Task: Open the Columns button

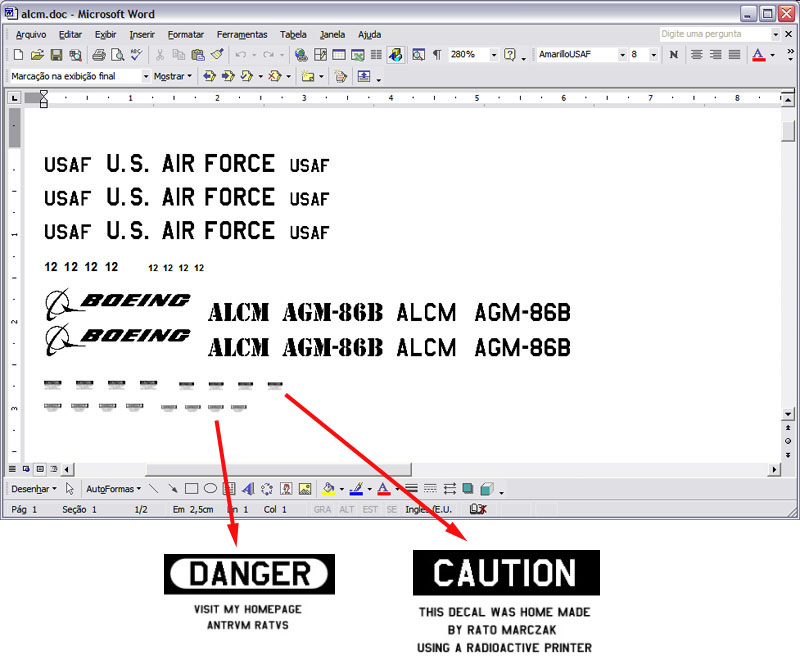Action: [376, 55]
